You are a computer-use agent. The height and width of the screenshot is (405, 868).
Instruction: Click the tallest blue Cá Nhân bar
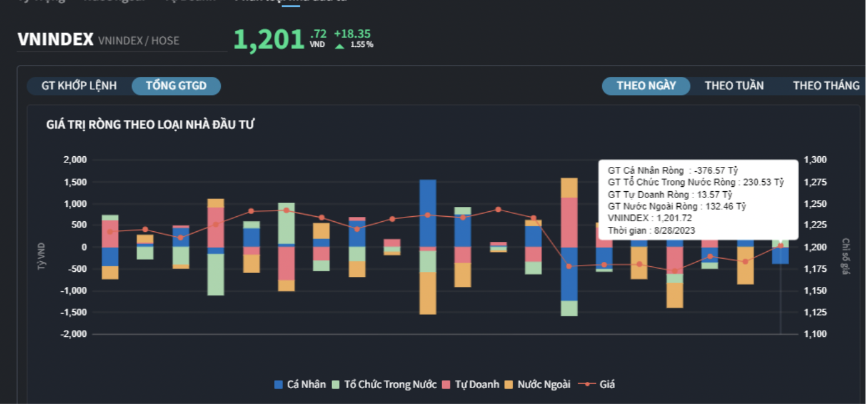(428, 212)
